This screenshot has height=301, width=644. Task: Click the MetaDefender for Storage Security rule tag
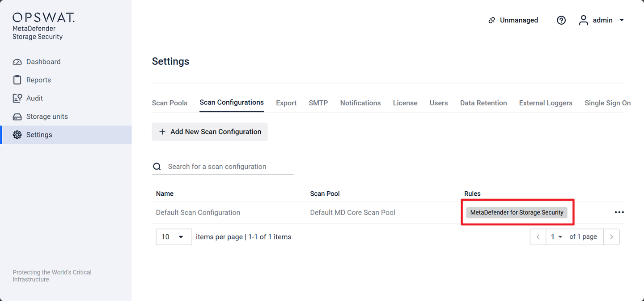click(517, 212)
